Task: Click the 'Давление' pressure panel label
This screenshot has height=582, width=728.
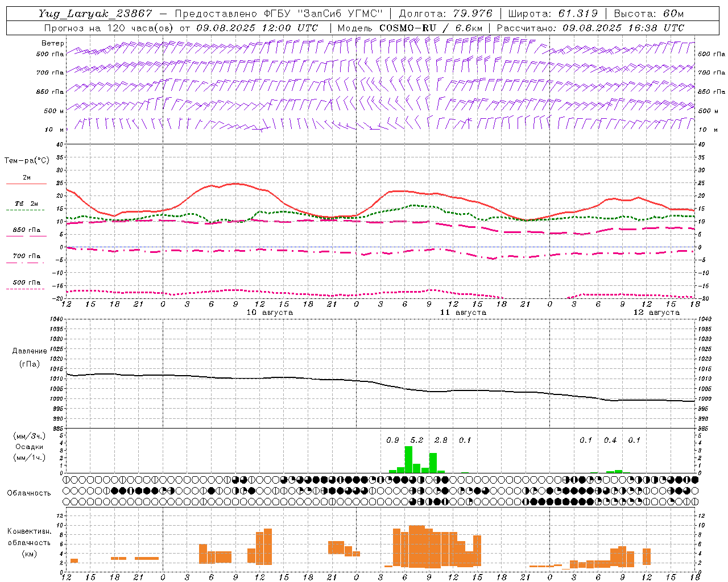Action: [30, 351]
